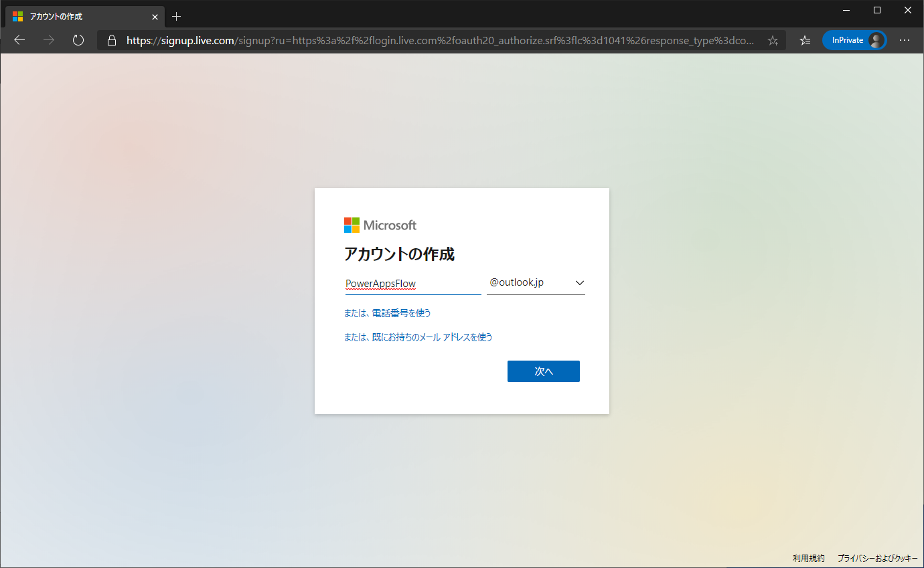Click the アカウントの作成 heading text
This screenshot has height=568, width=924.
(400, 254)
